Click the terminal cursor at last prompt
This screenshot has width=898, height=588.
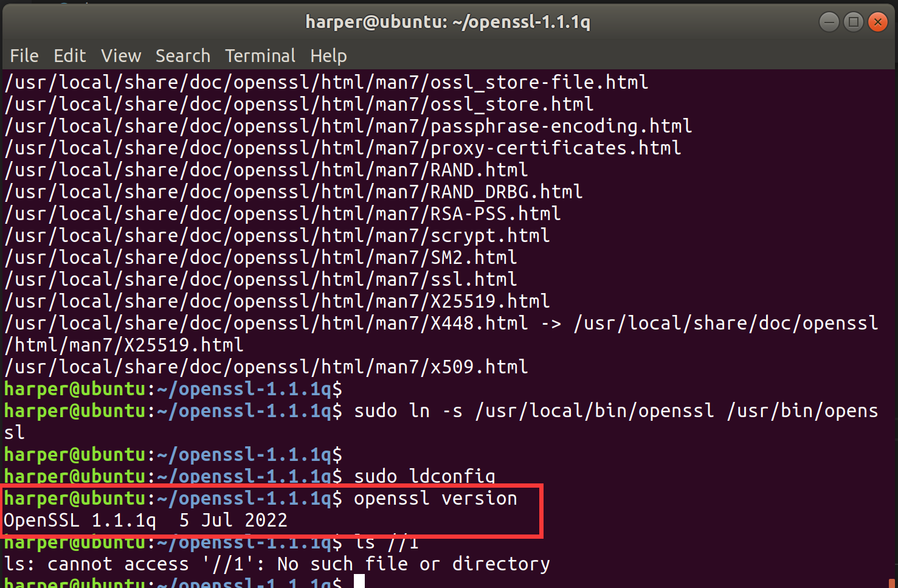click(x=359, y=582)
